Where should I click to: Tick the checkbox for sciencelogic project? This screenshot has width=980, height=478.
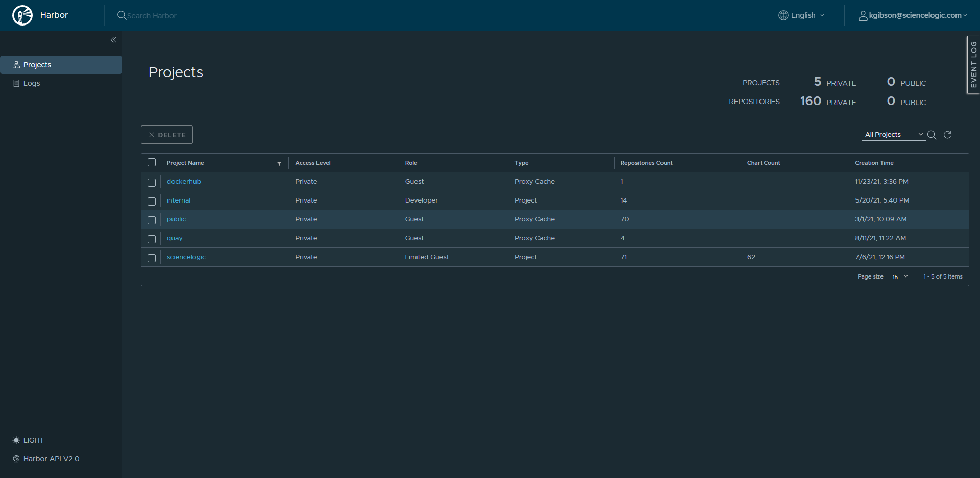click(152, 258)
